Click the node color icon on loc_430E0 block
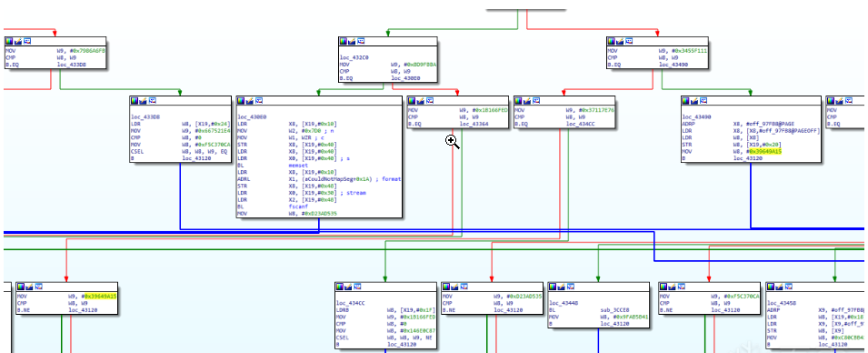The width and height of the screenshot is (868, 353). [x=242, y=100]
